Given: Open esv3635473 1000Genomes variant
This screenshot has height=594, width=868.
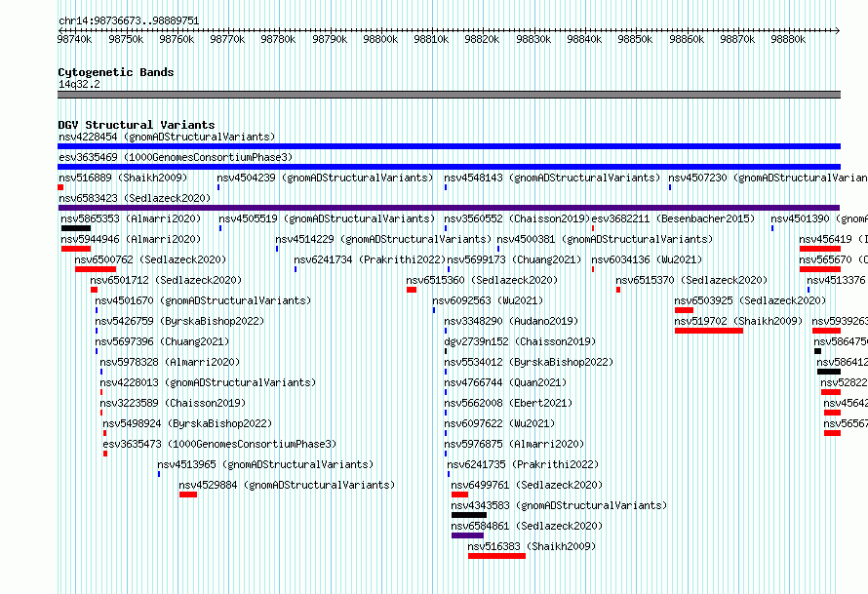Looking at the screenshot, I should pos(219,444).
